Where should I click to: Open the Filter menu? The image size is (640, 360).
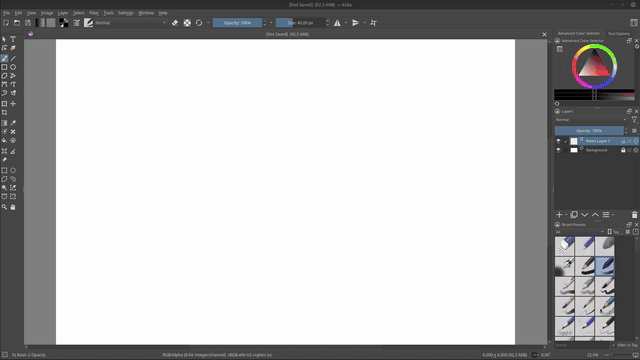[94, 13]
